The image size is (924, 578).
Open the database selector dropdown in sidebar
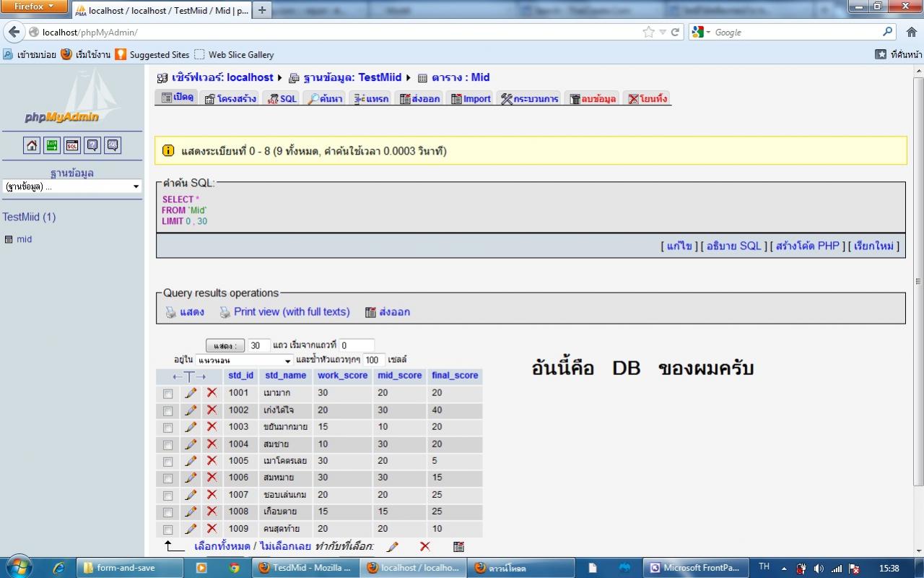72,186
